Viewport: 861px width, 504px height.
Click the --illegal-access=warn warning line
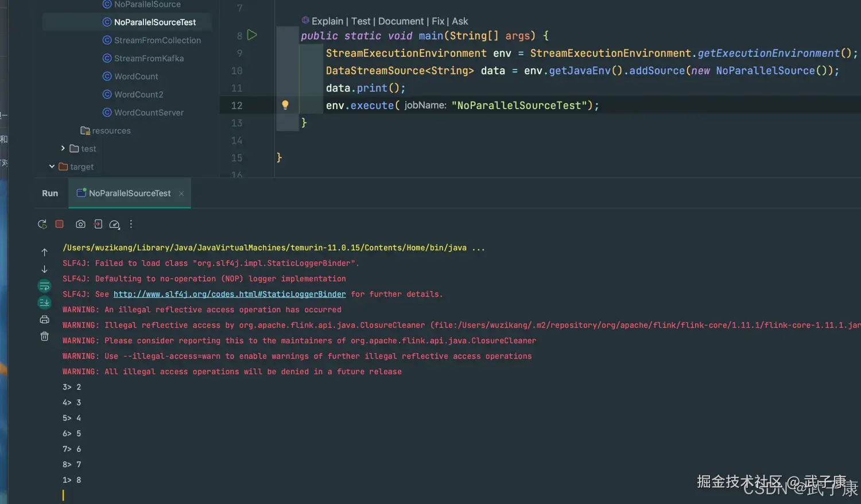(x=297, y=356)
